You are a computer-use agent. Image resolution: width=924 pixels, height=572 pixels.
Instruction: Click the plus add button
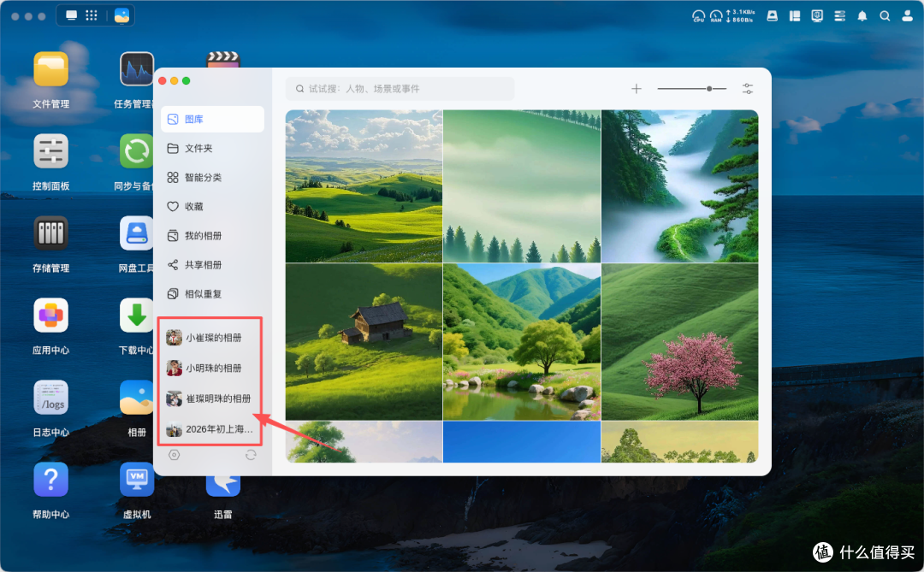coord(637,89)
